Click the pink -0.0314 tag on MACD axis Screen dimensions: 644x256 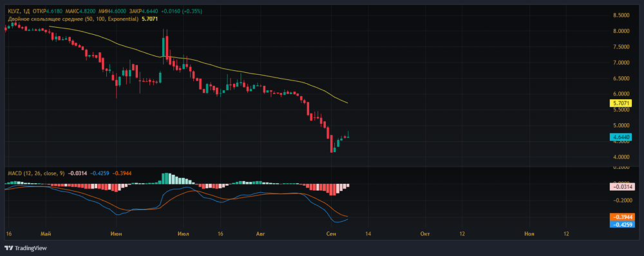(x=623, y=187)
